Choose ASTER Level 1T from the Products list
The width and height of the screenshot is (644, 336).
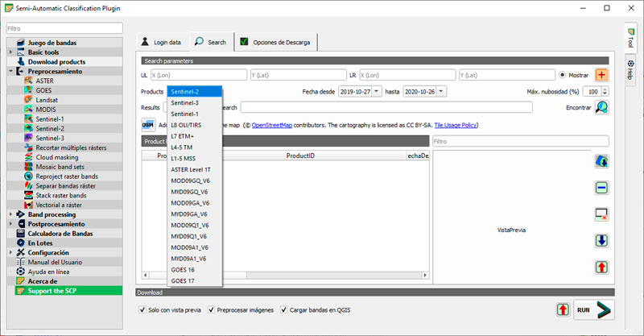195,169
